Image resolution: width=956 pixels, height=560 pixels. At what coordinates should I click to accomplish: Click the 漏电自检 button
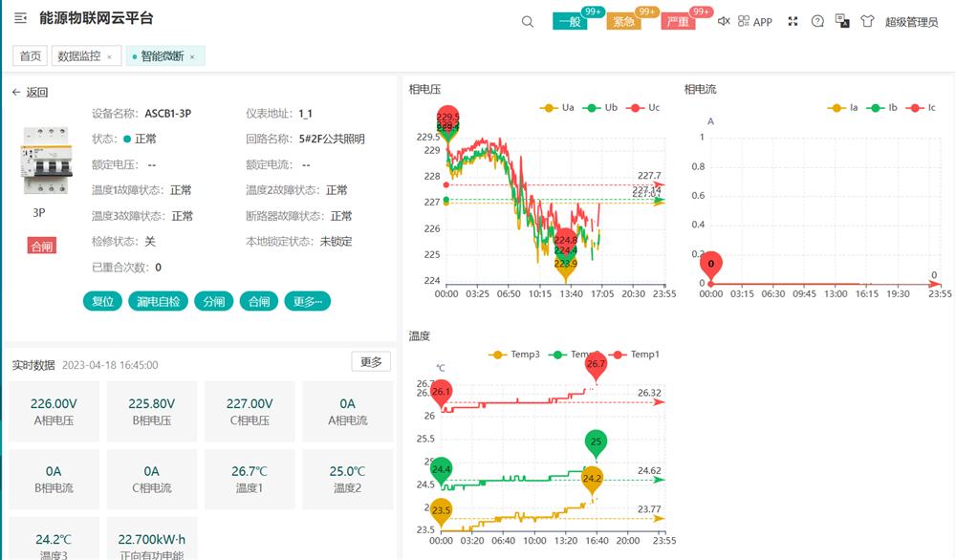(158, 301)
